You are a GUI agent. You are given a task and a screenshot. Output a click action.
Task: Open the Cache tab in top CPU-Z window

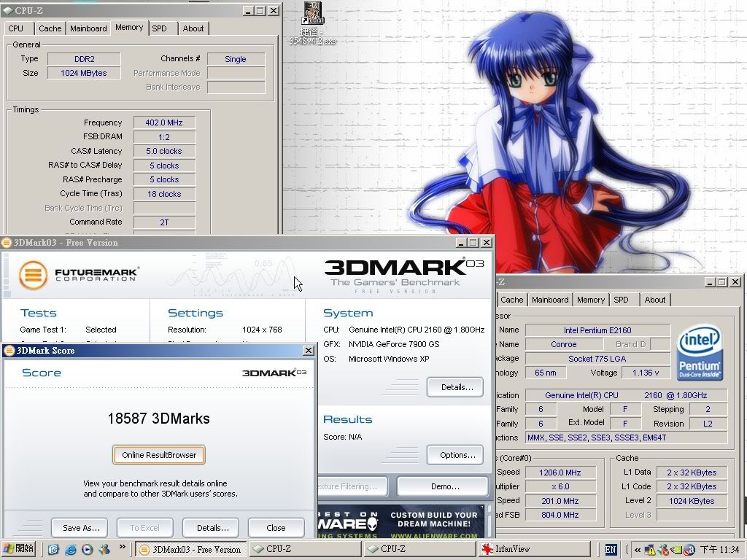click(x=50, y=28)
